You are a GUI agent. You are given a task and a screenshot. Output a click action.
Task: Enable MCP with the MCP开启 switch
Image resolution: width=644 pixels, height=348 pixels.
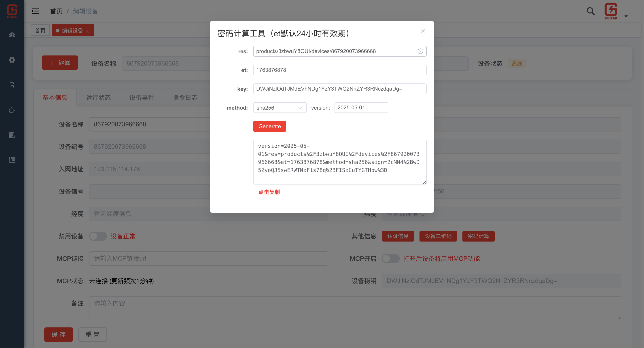tap(391, 259)
